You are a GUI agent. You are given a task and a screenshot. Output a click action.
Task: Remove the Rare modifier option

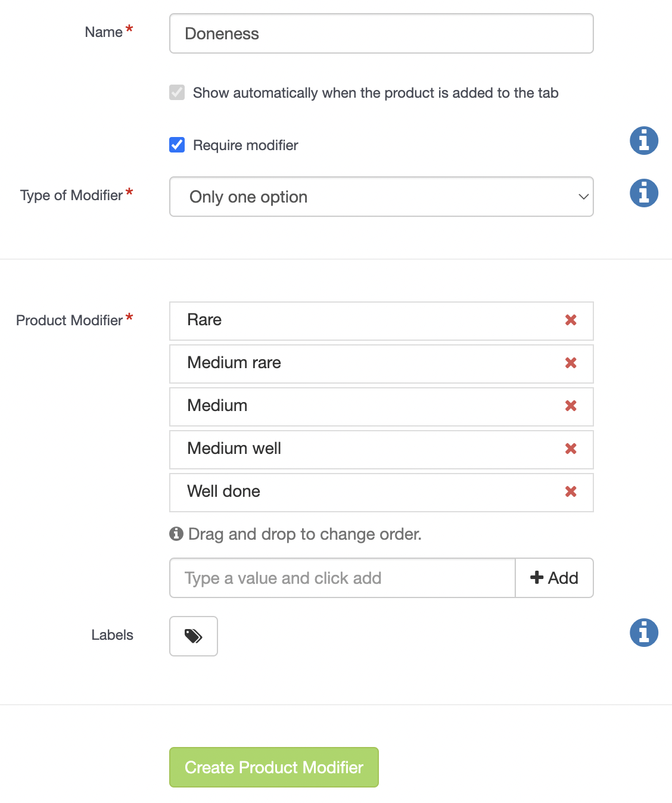click(x=571, y=320)
